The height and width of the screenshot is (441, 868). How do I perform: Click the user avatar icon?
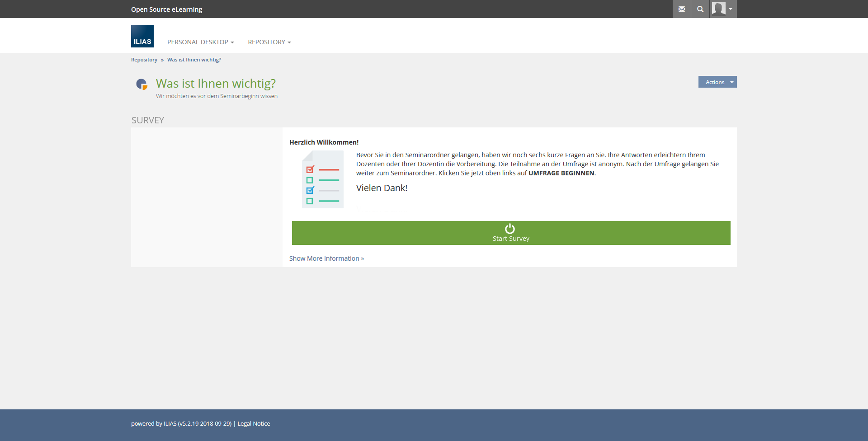coord(718,9)
